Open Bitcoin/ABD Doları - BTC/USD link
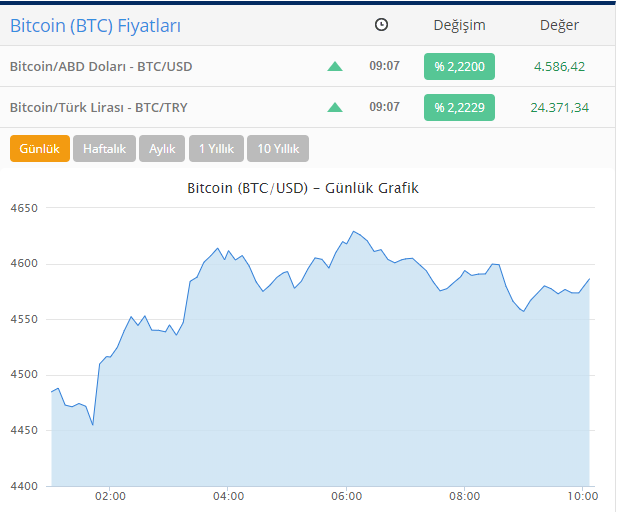The image size is (618, 512). pyautogui.click(x=101, y=67)
